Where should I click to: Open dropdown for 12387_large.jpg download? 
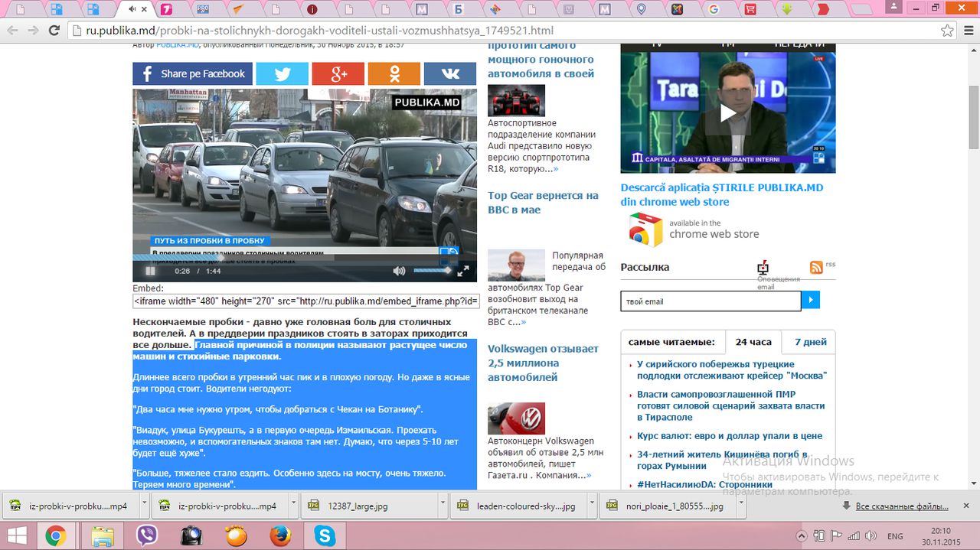(443, 506)
